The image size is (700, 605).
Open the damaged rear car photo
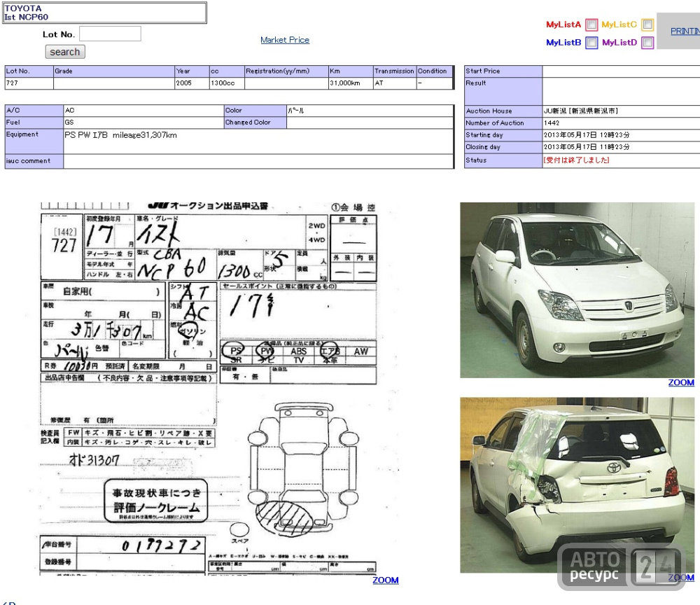pyautogui.click(x=577, y=485)
